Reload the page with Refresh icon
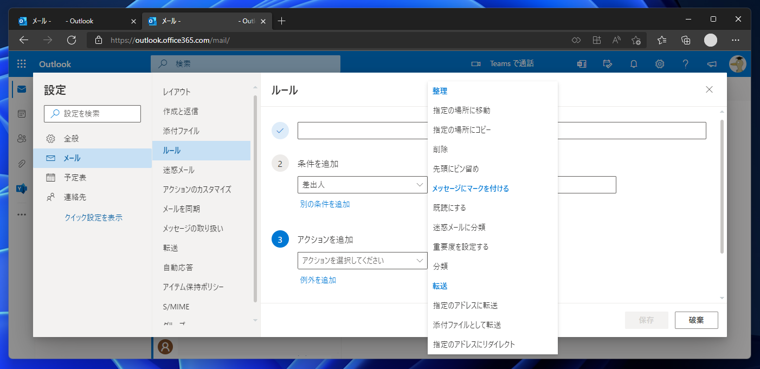Image resolution: width=760 pixels, height=369 pixels. (x=71, y=40)
